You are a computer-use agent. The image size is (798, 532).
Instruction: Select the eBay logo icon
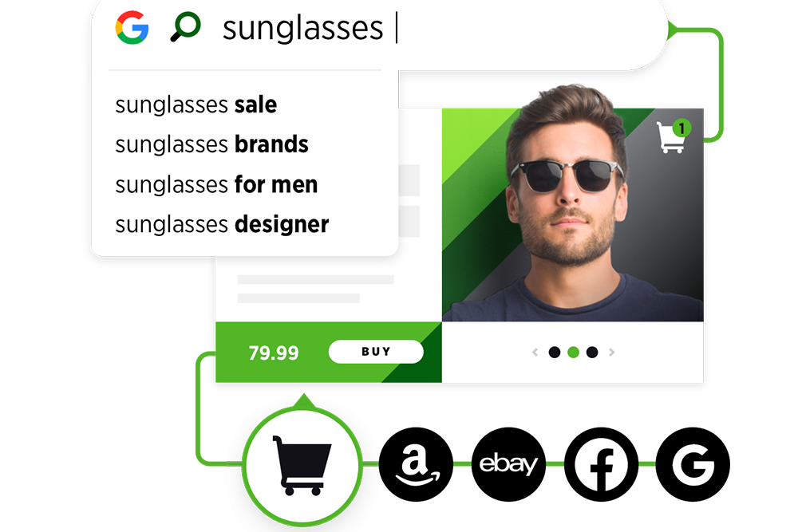(x=508, y=464)
